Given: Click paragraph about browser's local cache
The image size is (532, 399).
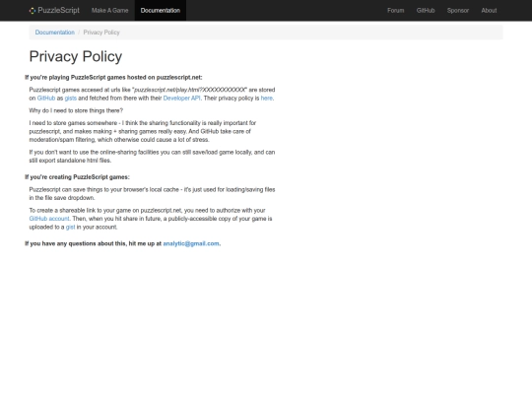Looking at the screenshot, I should point(152,194).
